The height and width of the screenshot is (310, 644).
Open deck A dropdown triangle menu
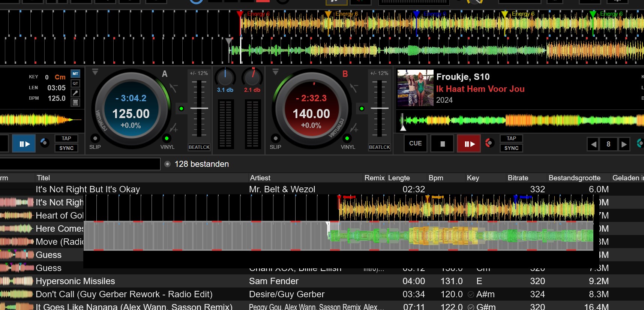coord(95,72)
